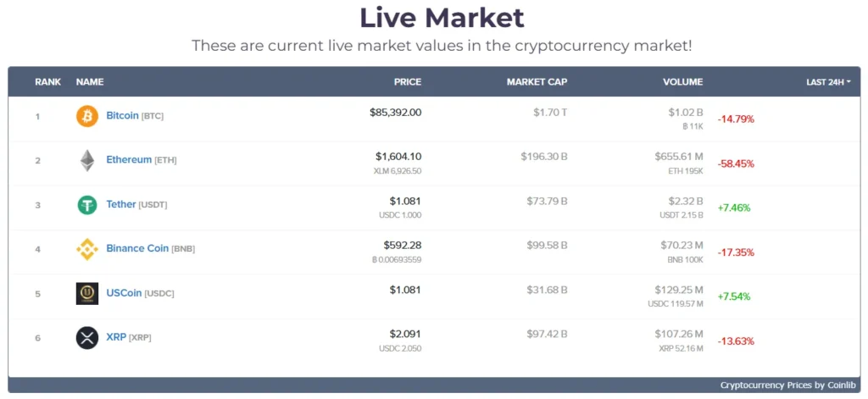
Task: Open the Bitcoin name link
Action: click(122, 115)
